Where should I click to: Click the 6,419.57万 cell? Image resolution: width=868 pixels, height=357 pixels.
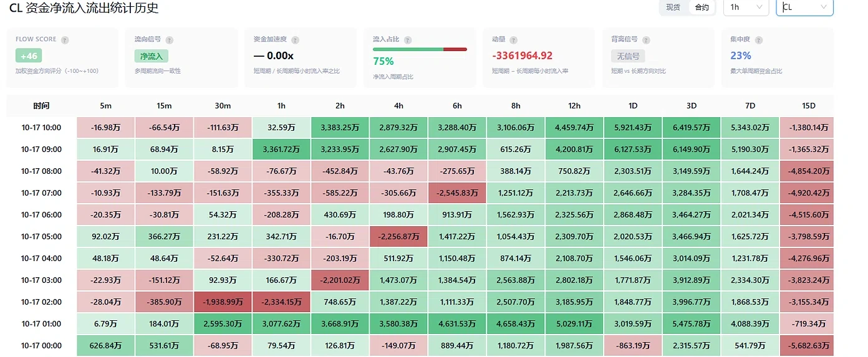coord(692,128)
